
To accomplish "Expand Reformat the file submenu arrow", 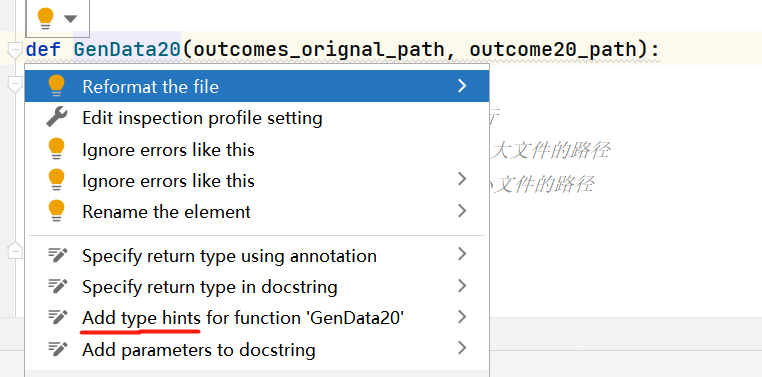I will point(462,86).
